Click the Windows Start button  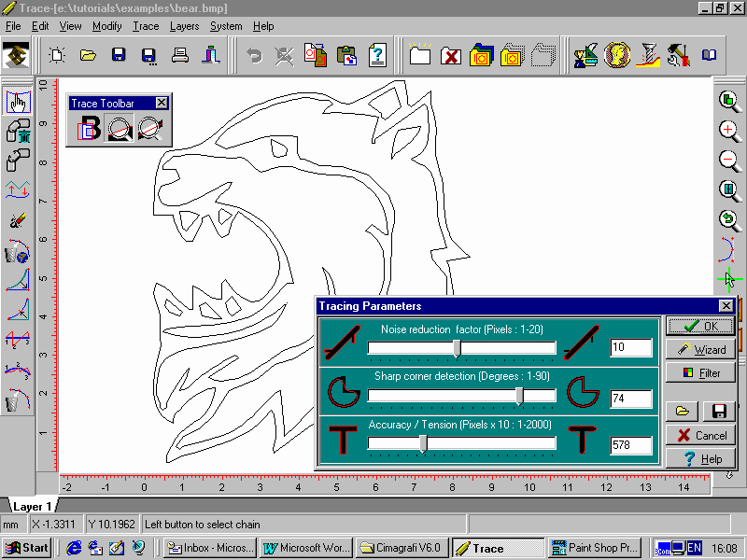27,548
